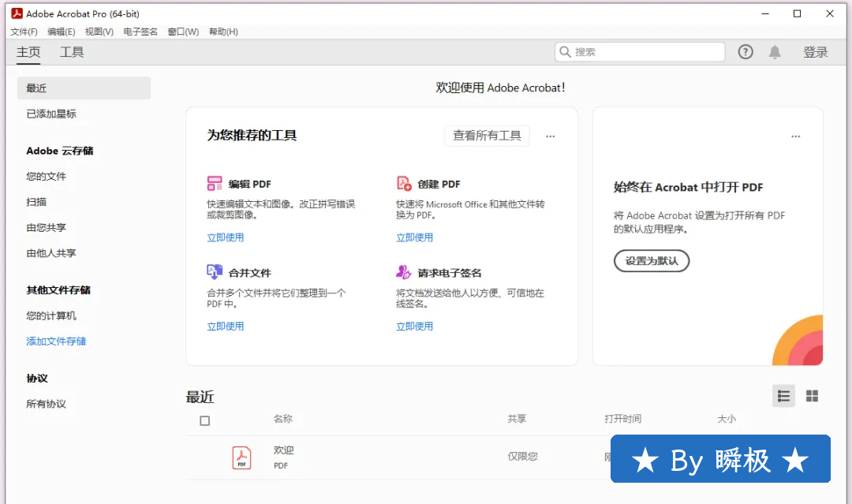This screenshot has height=504, width=852.
Task: Click the 添加文件存储 link
Action: [56, 342]
